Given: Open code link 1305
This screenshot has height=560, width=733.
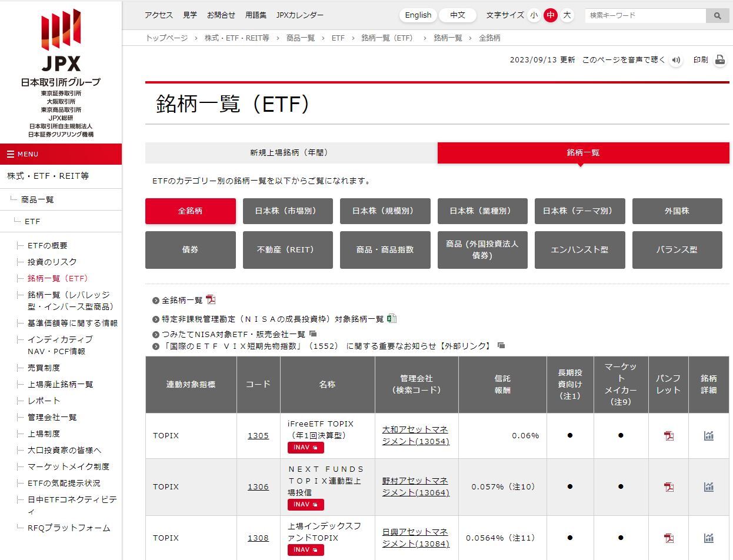Looking at the screenshot, I should click(x=258, y=436).
